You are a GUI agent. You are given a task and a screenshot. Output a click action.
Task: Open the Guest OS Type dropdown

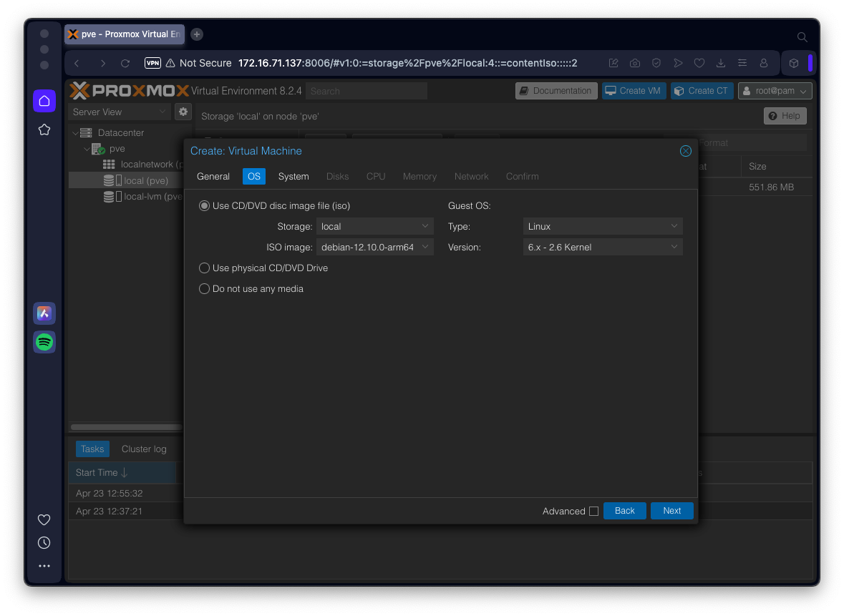click(x=602, y=227)
